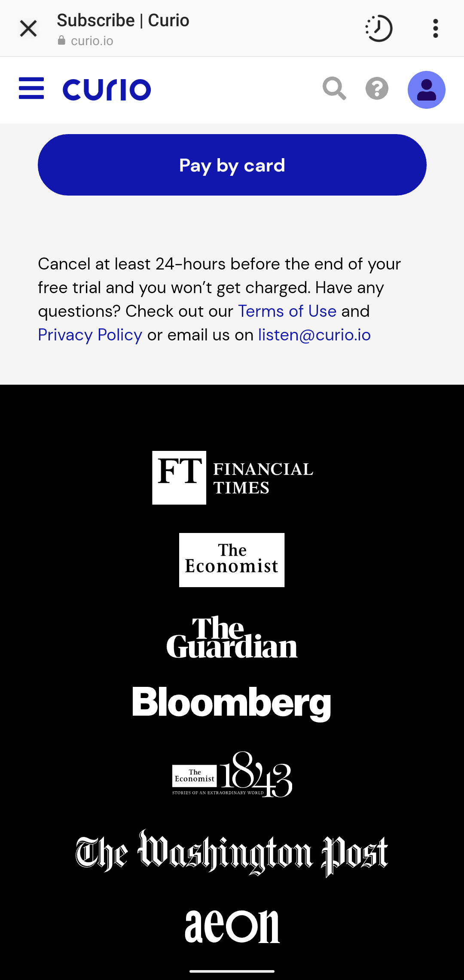
Task: Open the search icon
Action: [x=334, y=89]
